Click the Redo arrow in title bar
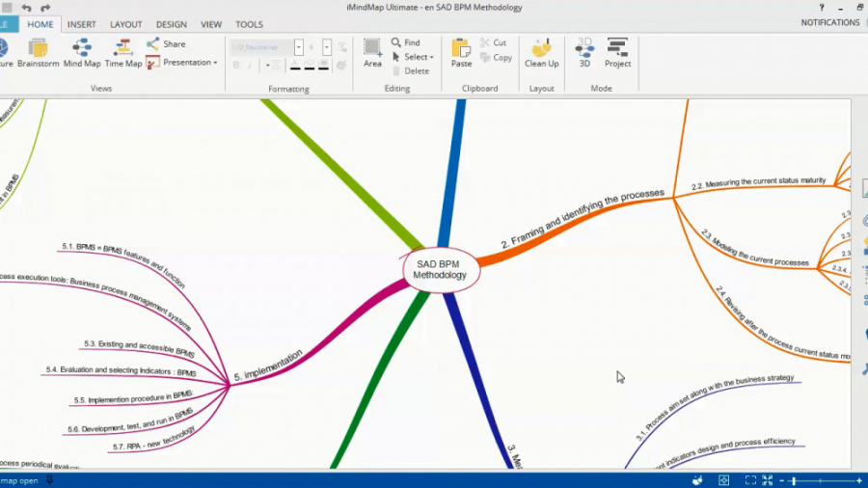The height and width of the screenshot is (488, 868). (x=45, y=8)
